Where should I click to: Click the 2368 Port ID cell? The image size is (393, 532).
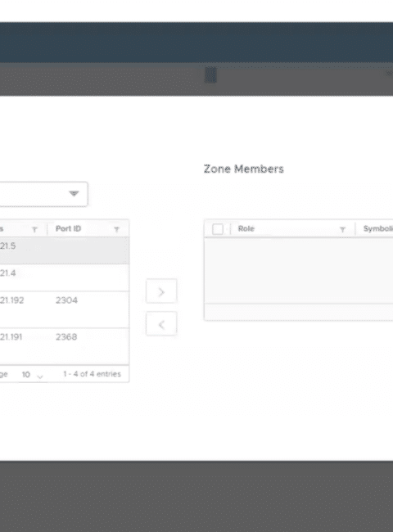(66, 337)
